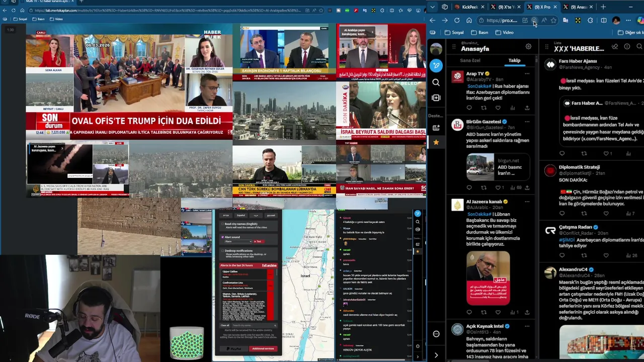Viewport: 644px width, 362px height.
Task: Expand the Al Arabiya stream notice arrow
Action: pos(372,32)
